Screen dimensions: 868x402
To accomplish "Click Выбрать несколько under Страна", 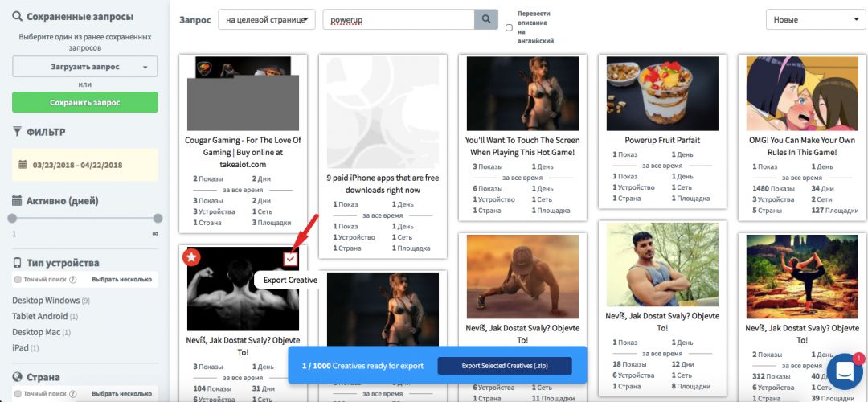I will click(x=121, y=394).
